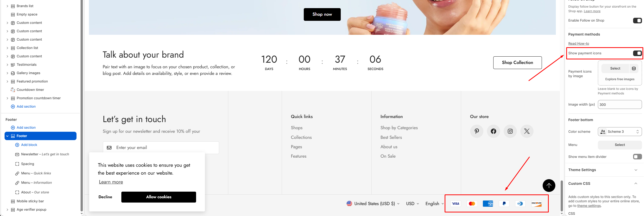Click the Testimonials section icon
The image size is (644, 216).
click(x=13, y=65)
